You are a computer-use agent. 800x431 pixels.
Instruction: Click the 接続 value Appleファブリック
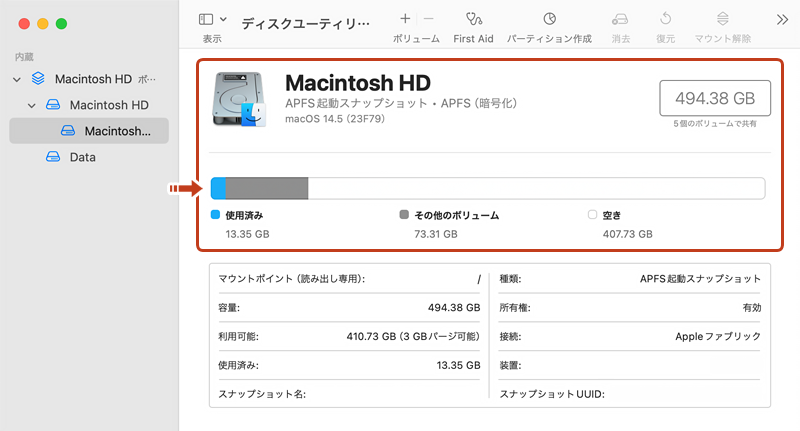718,337
